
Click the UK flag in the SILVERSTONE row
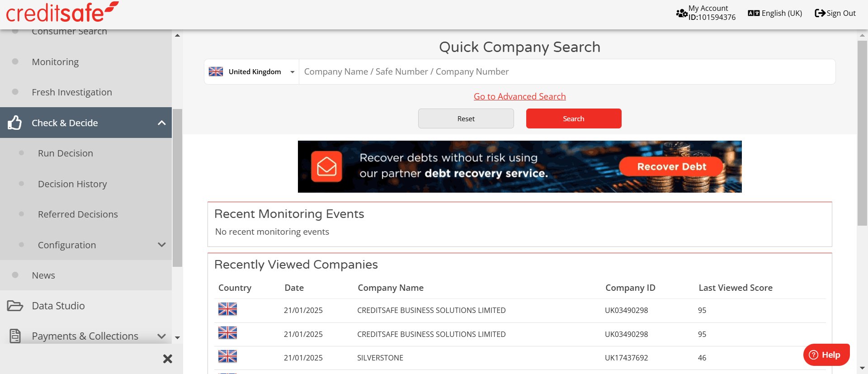227,356
